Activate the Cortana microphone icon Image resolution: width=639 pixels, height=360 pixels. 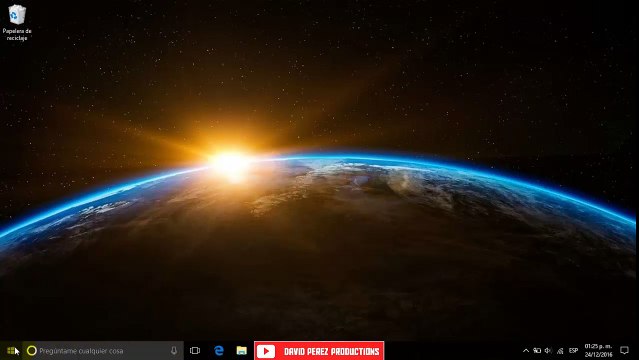174,351
